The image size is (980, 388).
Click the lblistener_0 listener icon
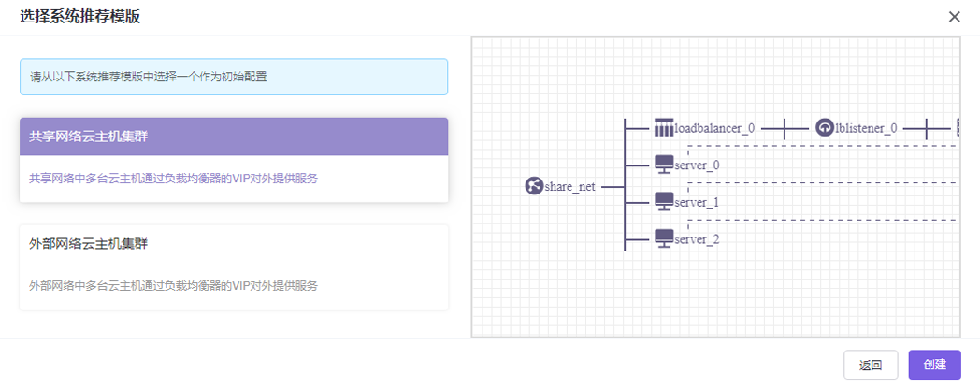pyautogui.click(x=825, y=128)
